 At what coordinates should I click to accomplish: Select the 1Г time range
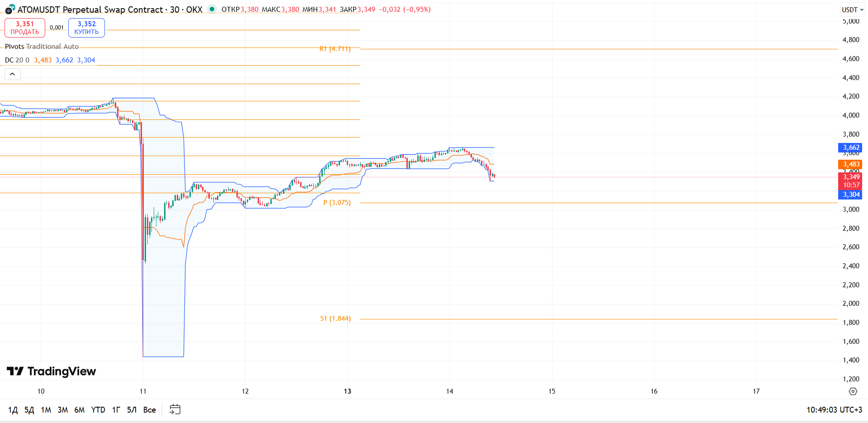pos(116,410)
